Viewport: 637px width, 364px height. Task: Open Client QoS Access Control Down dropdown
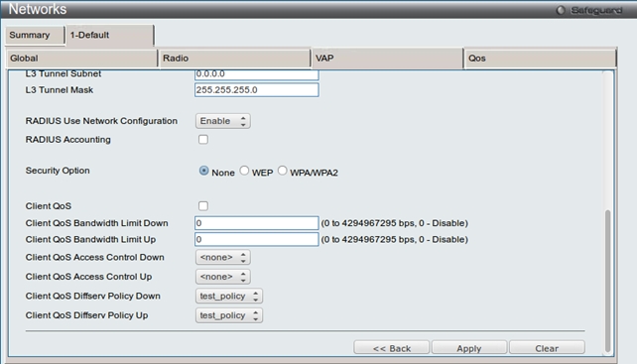click(223, 257)
